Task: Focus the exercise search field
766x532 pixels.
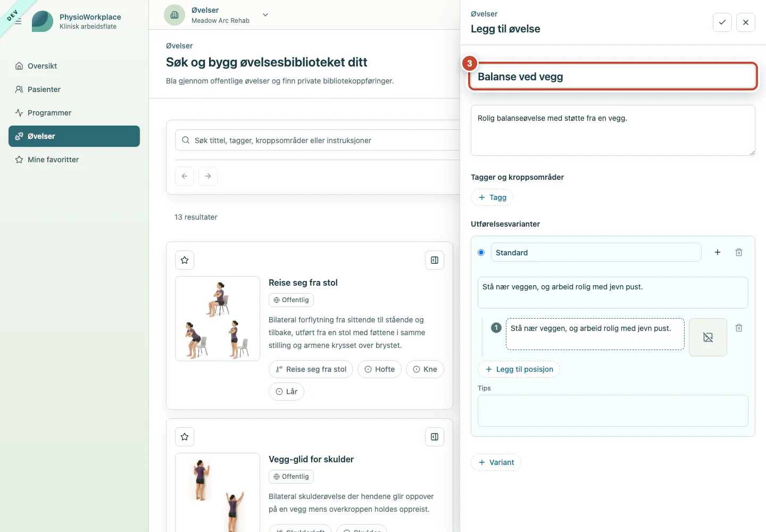Action: [319, 140]
